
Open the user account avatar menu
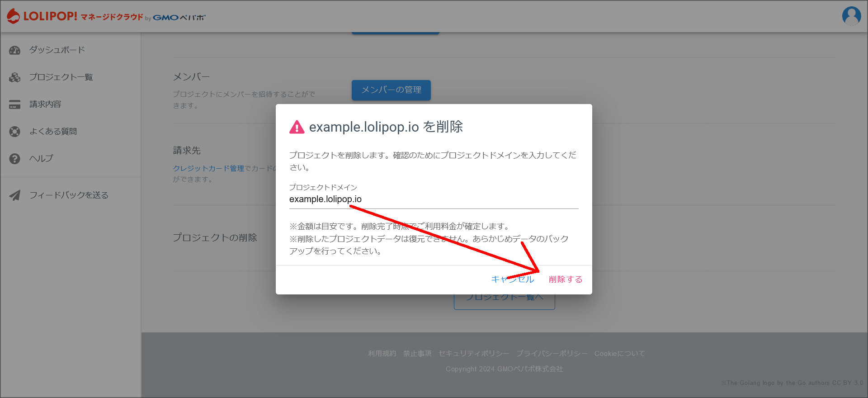[x=851, y=16]
